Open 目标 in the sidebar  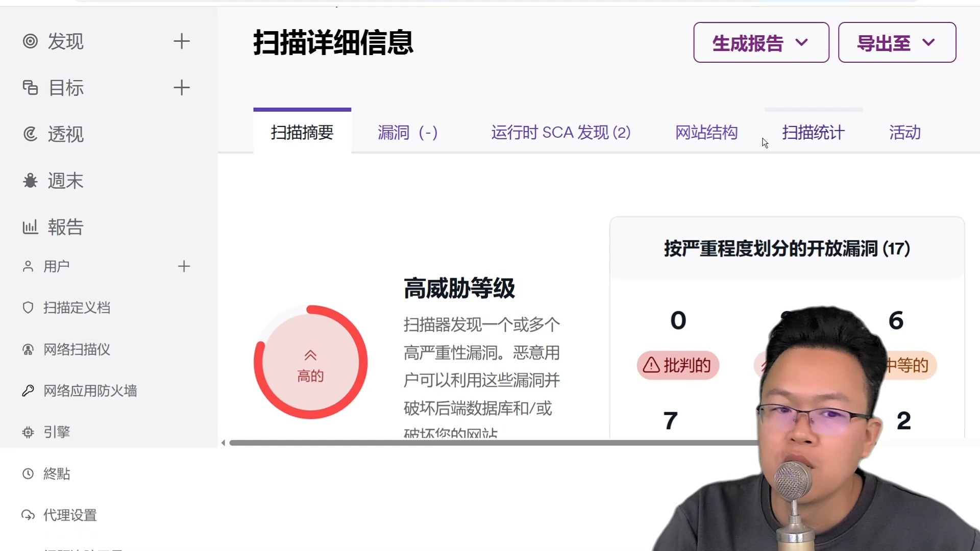tap(66, 88)
